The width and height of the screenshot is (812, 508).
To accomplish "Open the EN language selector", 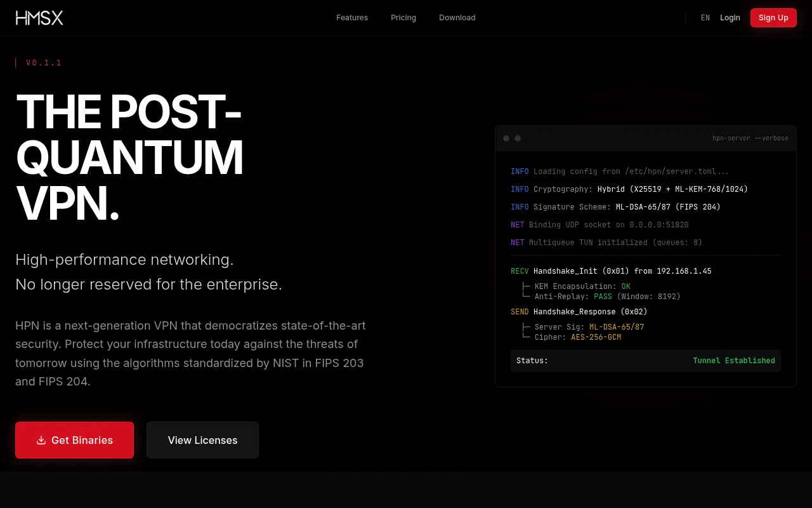I will point(705,18).
